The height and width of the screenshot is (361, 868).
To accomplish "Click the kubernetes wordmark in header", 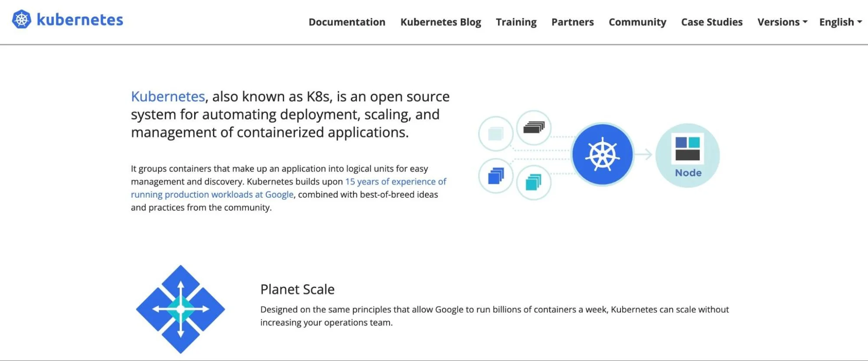I will click(x=80, y=20).
